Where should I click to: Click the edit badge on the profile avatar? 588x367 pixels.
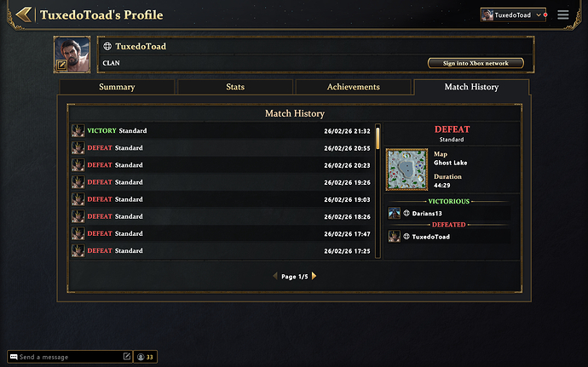pos(61,65)
